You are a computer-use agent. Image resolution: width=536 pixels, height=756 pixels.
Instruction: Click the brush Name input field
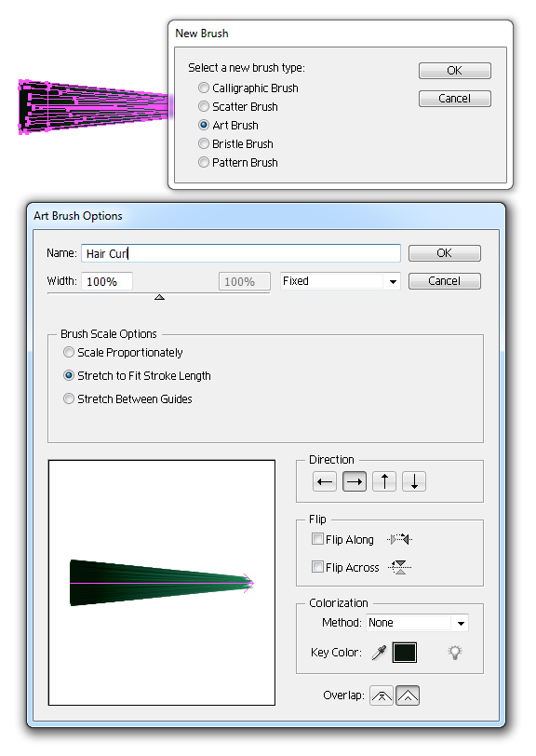pyautogui.click(x=240, y=253)
